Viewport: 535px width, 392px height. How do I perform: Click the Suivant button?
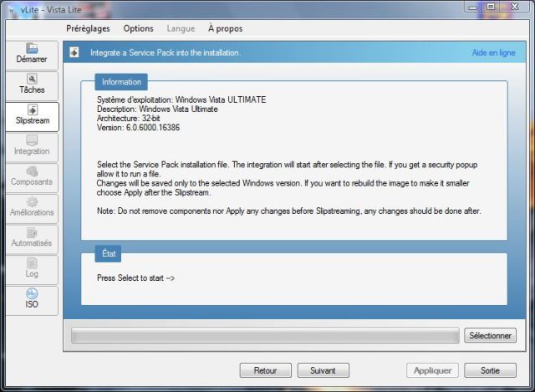tap(324, 370)
